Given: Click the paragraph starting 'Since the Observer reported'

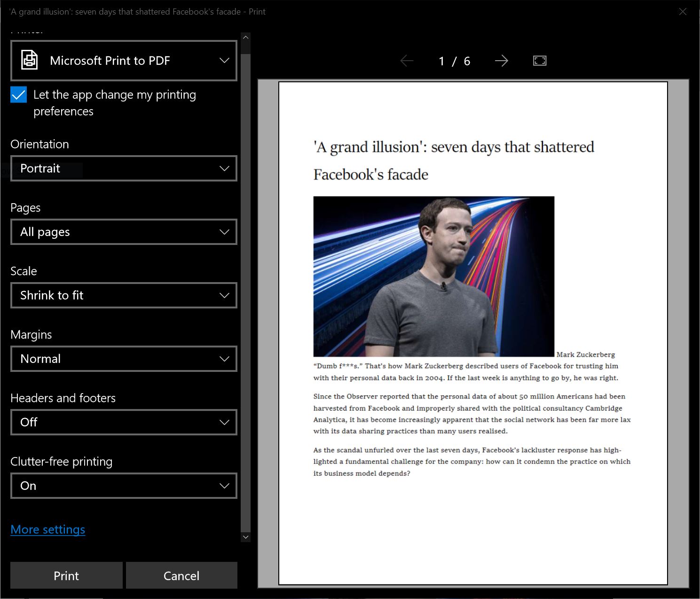Looking at the screenshot, I should pyautogui.click(x=472, y=414).
